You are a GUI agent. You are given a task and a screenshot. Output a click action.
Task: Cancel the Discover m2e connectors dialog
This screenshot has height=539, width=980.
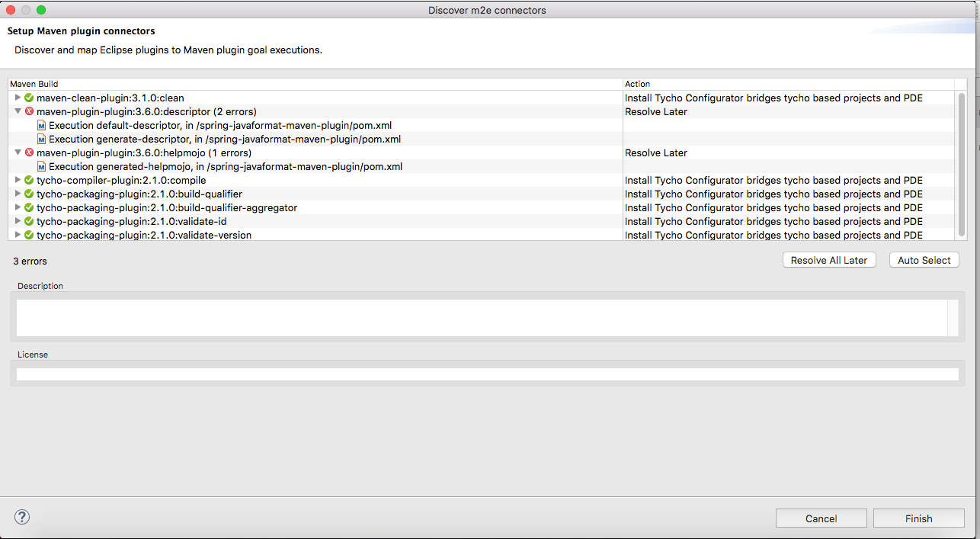(821, 518)
